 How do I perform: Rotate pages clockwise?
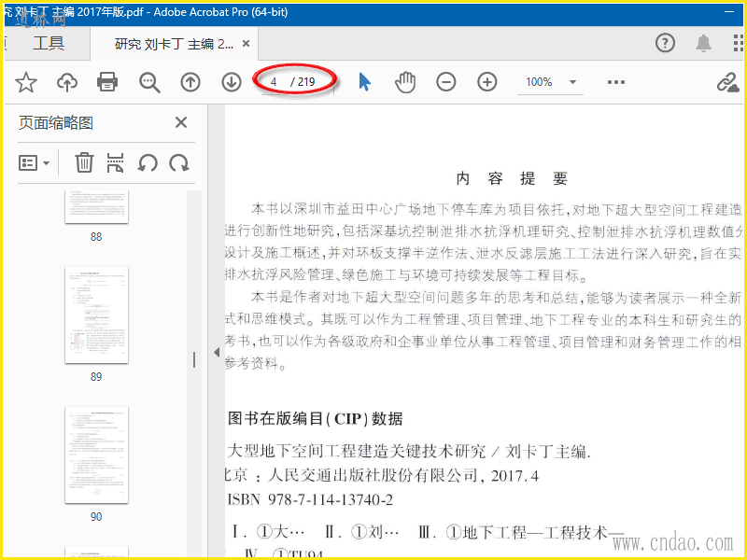(x=179, y=162)
